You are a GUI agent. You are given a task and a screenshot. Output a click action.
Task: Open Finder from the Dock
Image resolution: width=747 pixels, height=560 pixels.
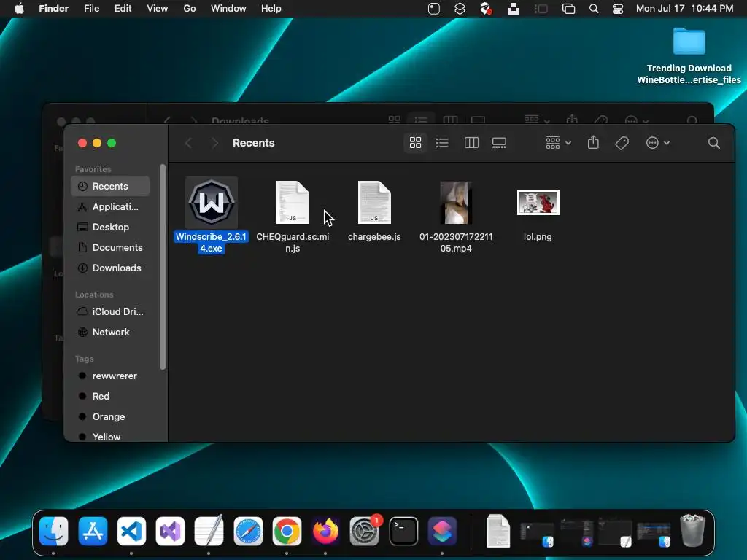pos(53,531)
